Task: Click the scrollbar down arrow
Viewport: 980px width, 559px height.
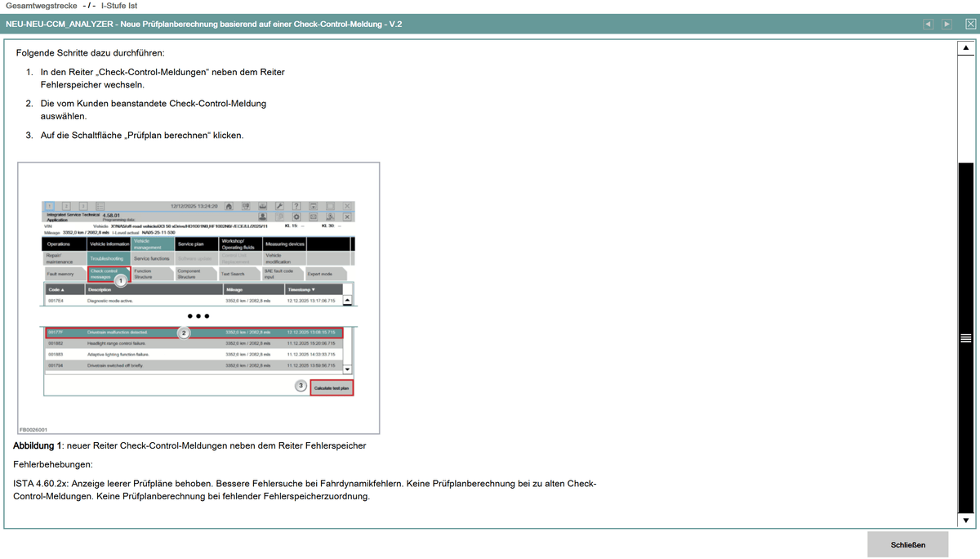Action: [966, 520]
